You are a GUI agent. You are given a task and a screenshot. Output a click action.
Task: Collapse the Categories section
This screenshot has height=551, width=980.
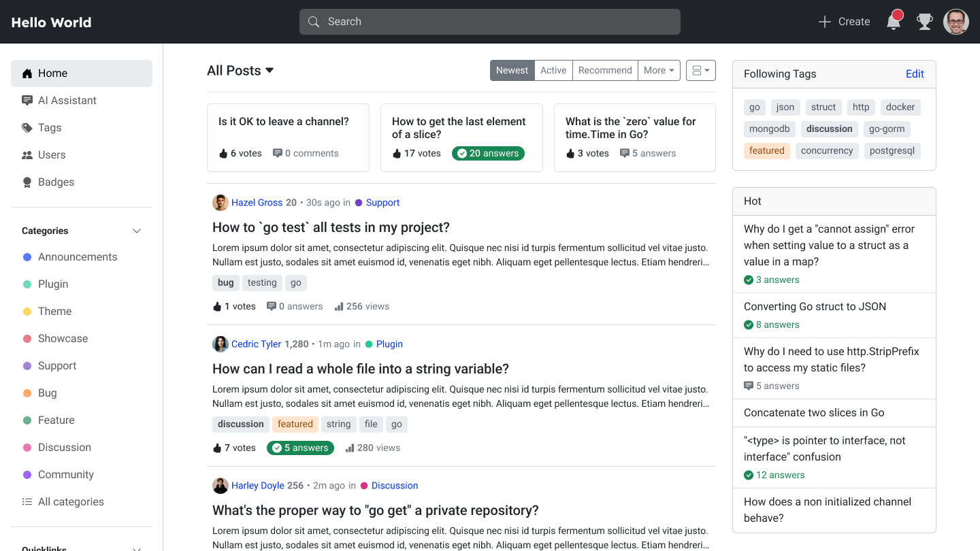(x=137, y=231)
